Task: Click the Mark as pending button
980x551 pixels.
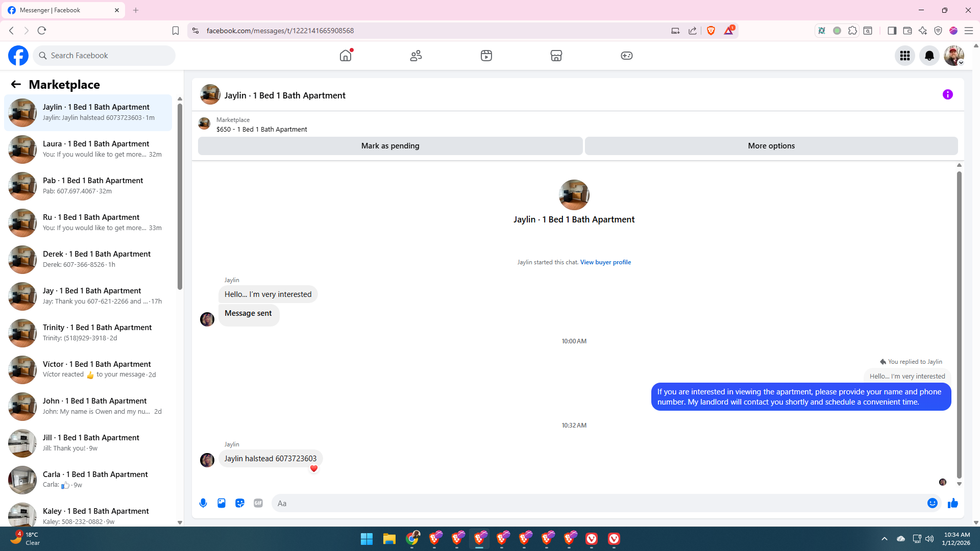Action: tap(390, 146)
